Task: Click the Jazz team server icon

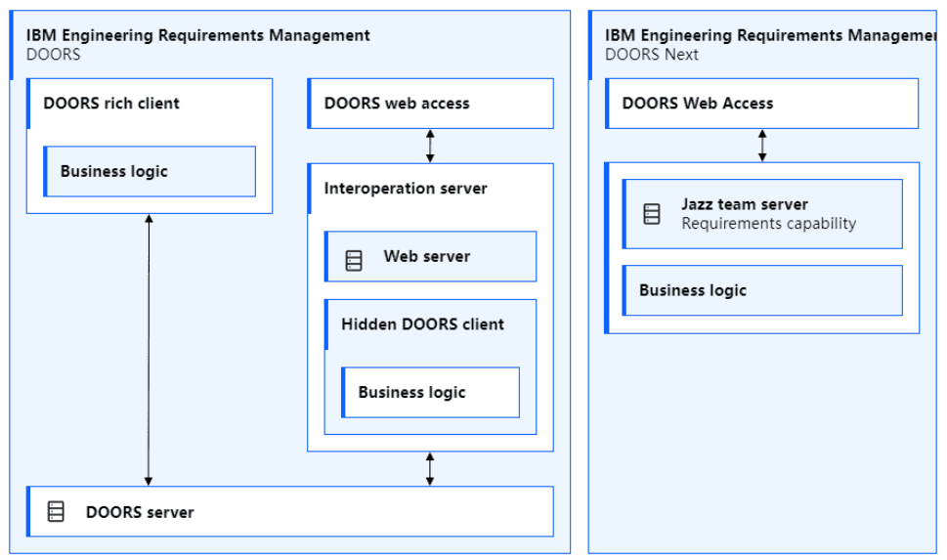Action: 652,214
